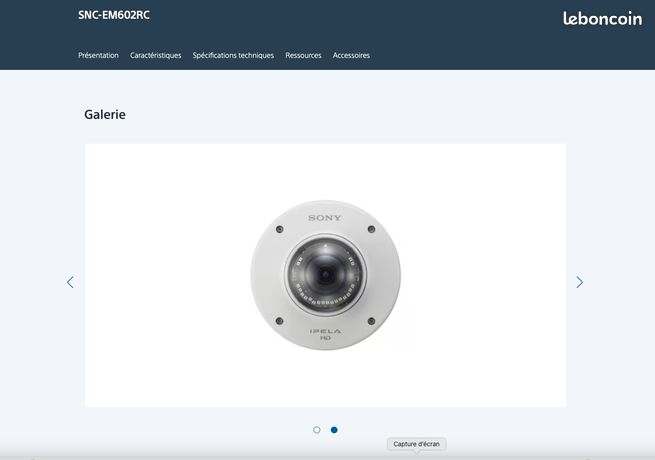Click the SNC-EM602RC product title

[x=114, y=15]
